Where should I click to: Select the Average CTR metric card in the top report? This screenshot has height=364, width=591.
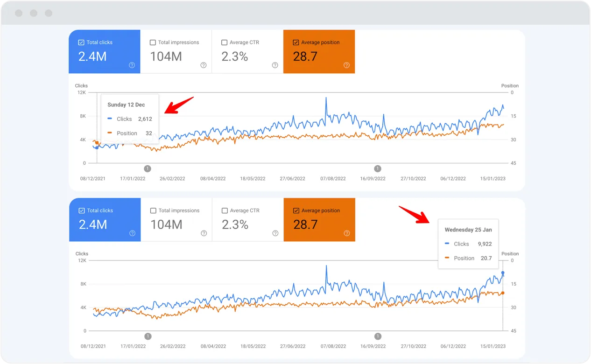click(x=247, y=51)
